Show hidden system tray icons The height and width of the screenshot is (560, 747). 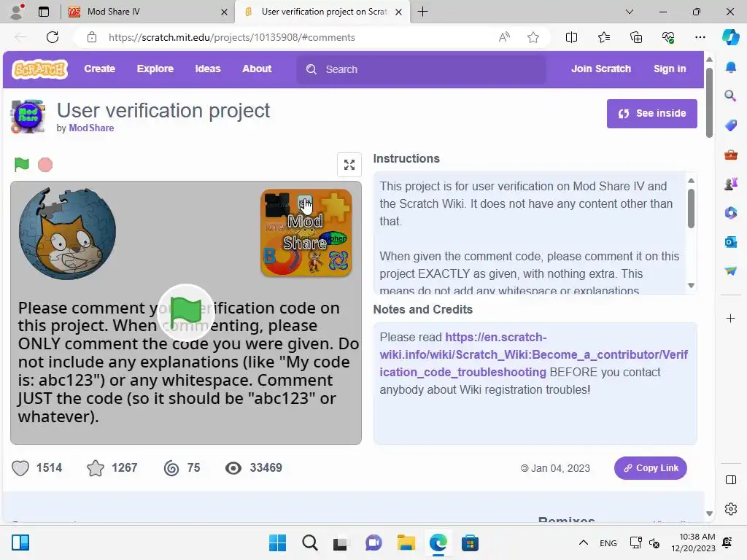(x=583, y=542)
